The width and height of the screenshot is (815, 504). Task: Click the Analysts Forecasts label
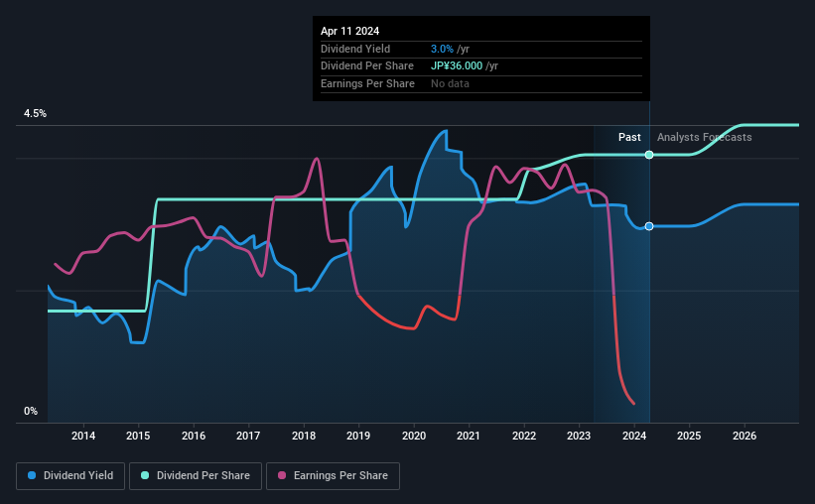click(x=704, y=137)
